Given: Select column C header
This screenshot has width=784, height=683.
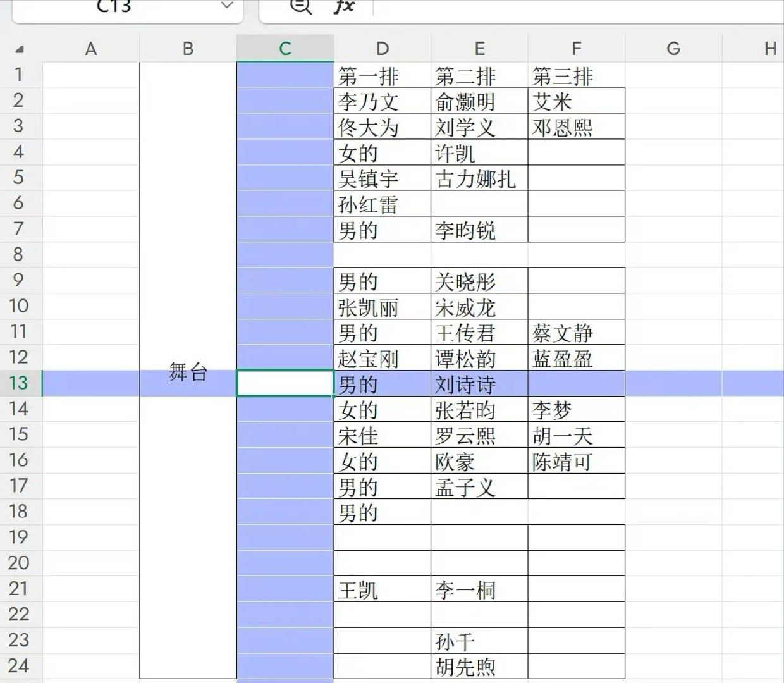Looking at the screenshot, I should (285, 49).
